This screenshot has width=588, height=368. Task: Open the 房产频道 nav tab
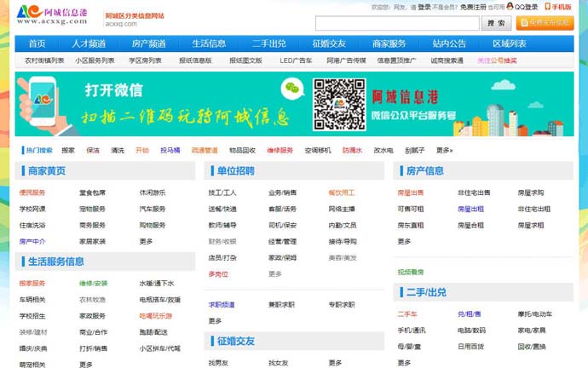149,43
